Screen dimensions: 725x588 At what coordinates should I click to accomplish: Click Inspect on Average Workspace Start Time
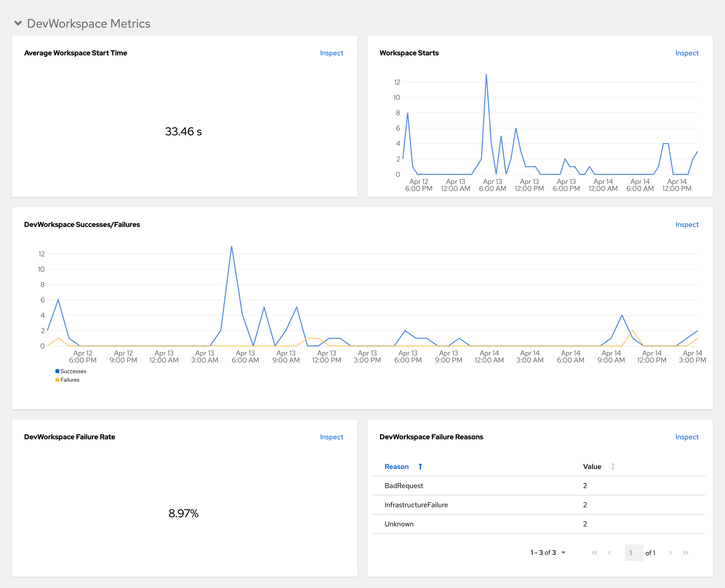[333, 53]
